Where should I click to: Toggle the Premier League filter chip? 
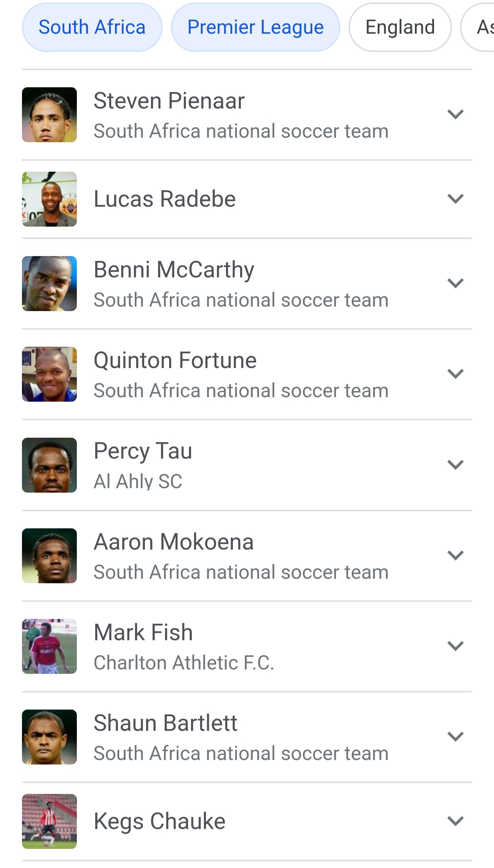(x=255, y=27)
